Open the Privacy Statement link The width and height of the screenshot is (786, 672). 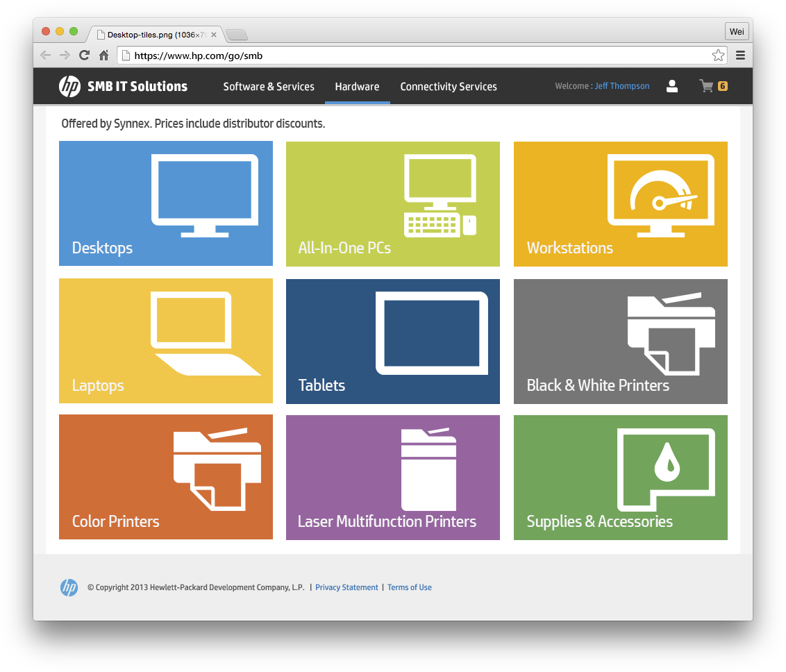(x=346, y=587)
